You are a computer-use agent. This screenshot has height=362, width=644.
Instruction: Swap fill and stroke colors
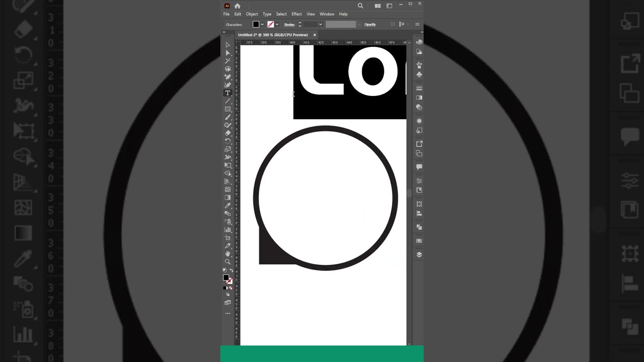(x=231, y=271)
